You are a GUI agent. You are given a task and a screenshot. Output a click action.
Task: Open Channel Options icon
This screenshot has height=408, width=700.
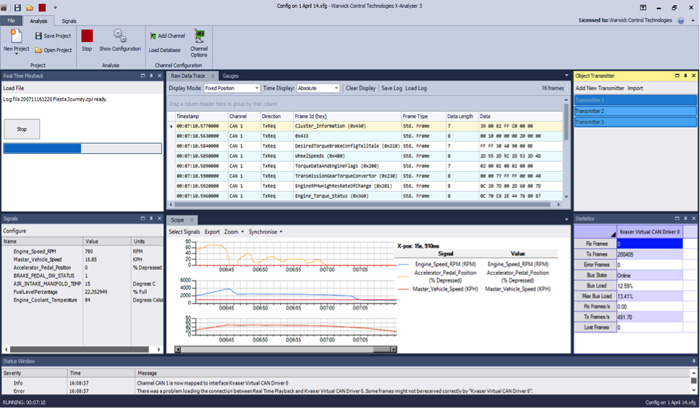[199, 36]
